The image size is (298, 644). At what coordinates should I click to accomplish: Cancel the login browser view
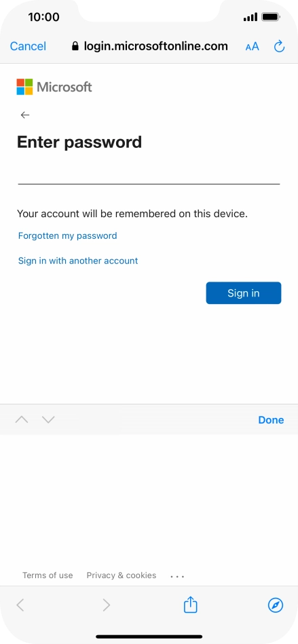click(28, 46)
